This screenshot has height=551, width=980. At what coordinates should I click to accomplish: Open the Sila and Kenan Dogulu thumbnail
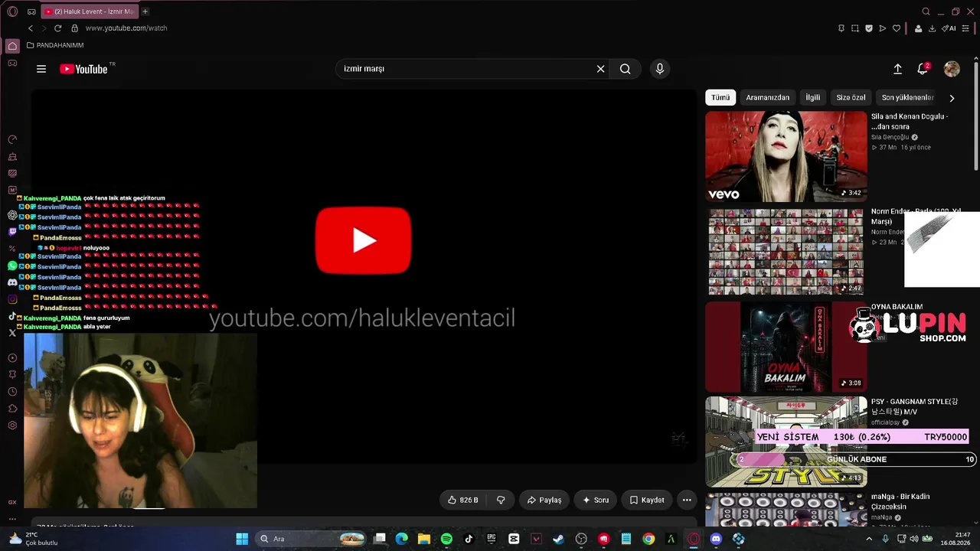tap(786, 157)
